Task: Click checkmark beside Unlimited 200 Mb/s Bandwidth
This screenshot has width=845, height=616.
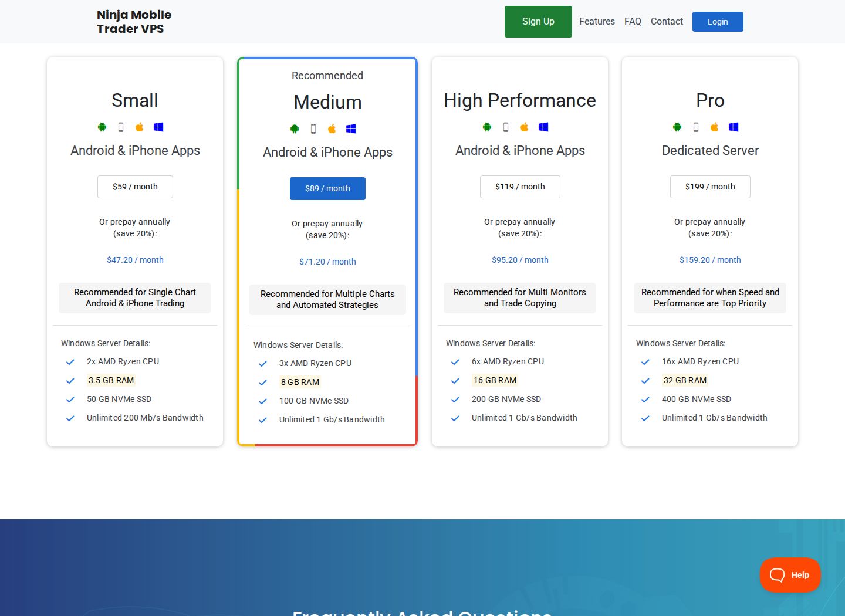Action: tap(70, 418)
